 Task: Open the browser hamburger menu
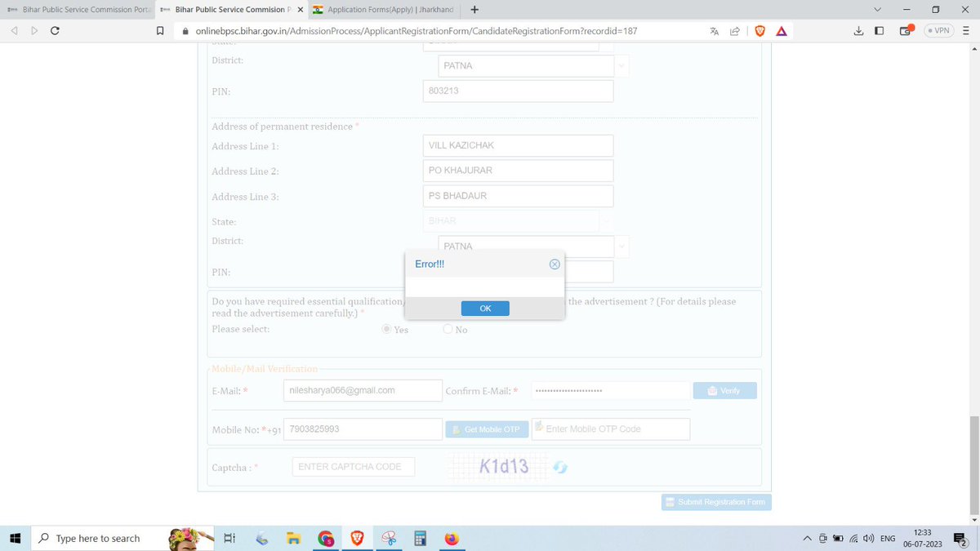point(966,31)
